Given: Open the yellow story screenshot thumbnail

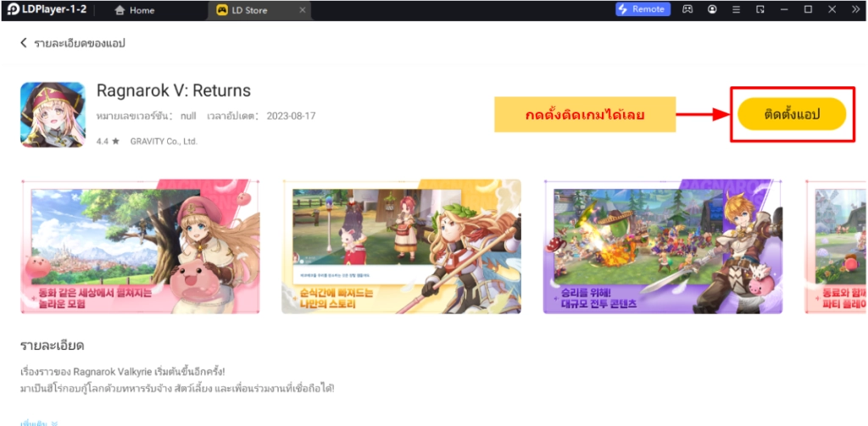Looking at the screenshot, I should point(401,246).
